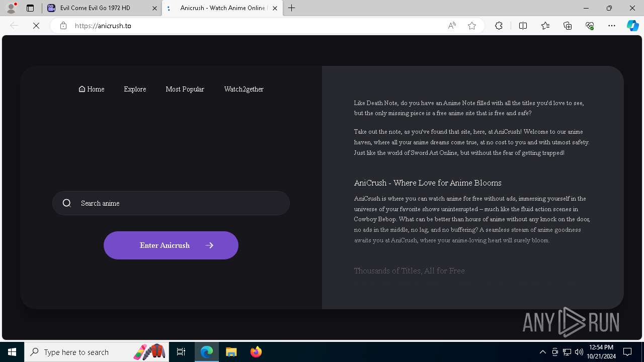Image resolution: width=644 pixels, height=362 pixels.
Task: Open Copilot sidebar
Action: (x=632, y=26)
